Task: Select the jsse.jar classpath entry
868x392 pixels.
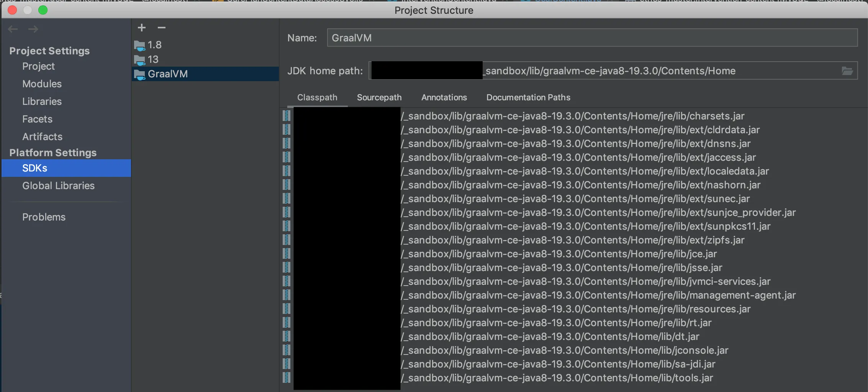Action: click(x=573, y=268)
